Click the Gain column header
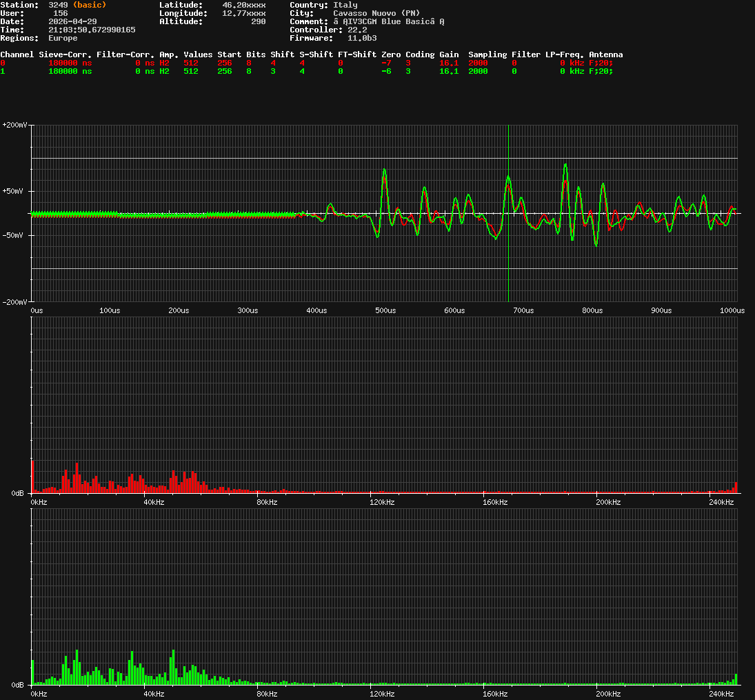755x700 pixels. coord(449,54)
